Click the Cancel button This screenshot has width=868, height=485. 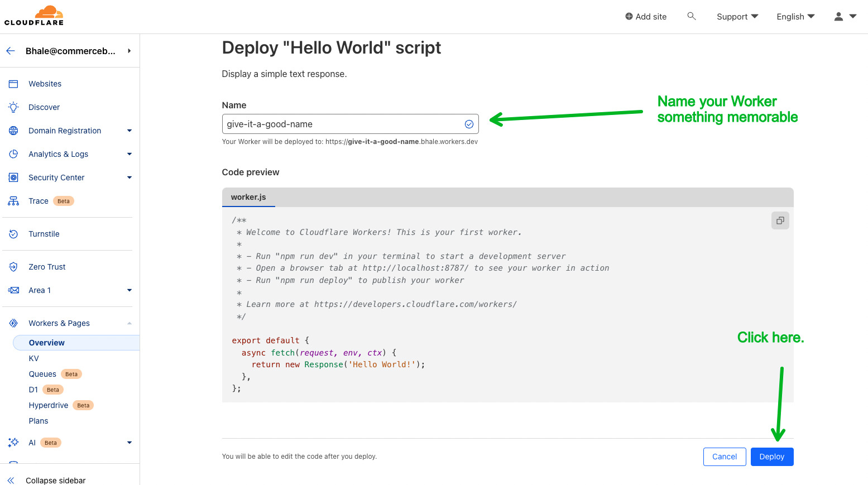pos(725,457)
